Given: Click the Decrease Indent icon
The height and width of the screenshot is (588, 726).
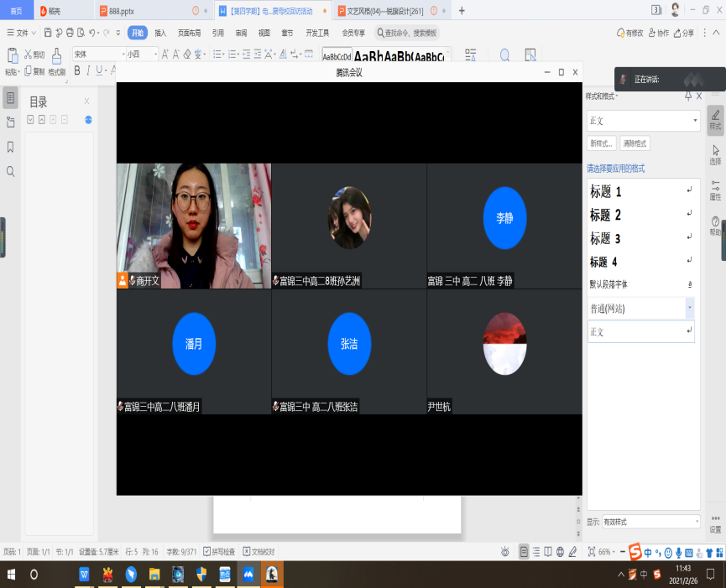Looking at the screenshot, I should pyautogui.click(x=246, y=55).
